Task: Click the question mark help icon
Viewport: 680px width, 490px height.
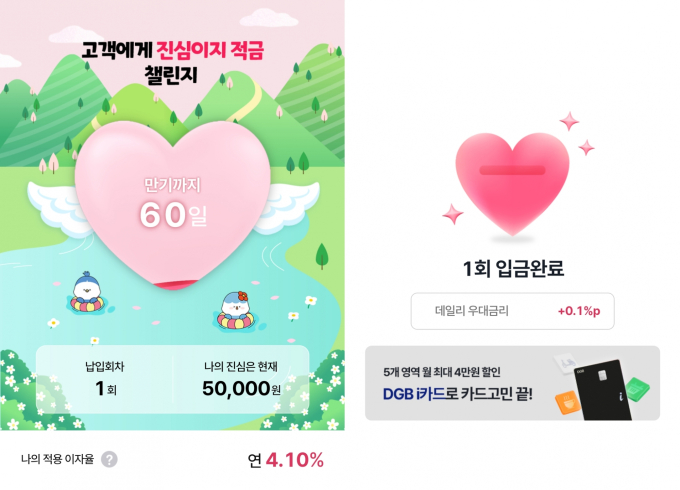Action: (109, 459)
